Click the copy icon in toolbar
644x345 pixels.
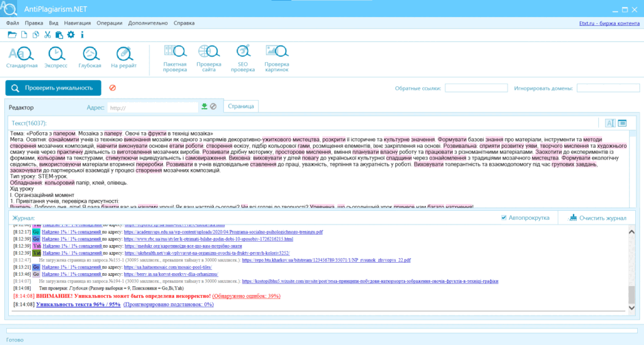pos(36,35)
